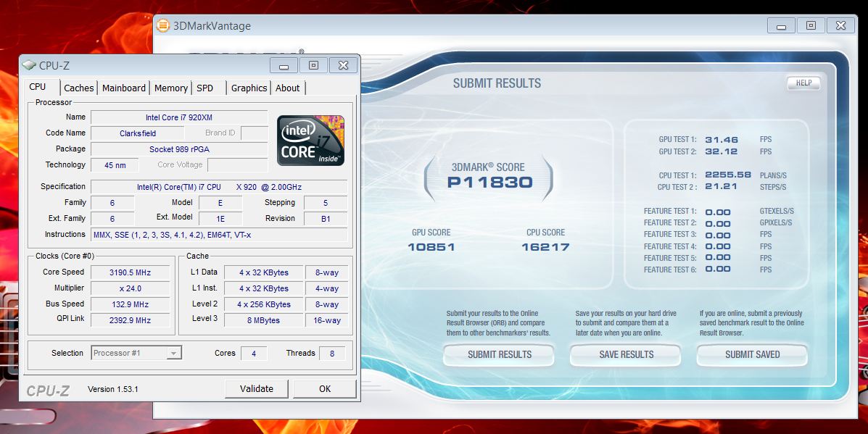This screenshot has width=868, height=434.
Task: Click the Package value 'Socket 989 rPGA'
Action: tap(179, 149)
